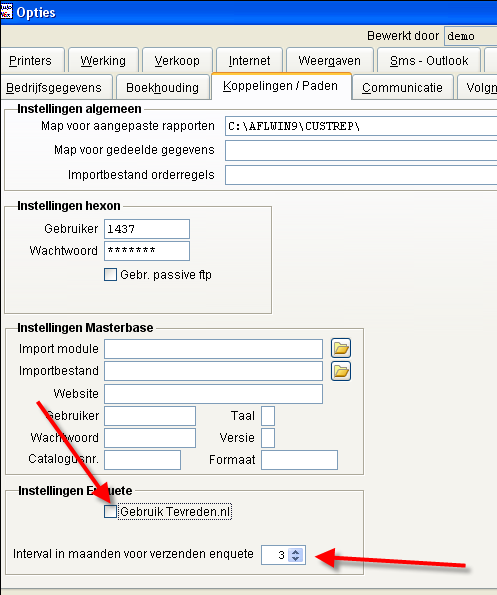Screen dimensions: 497x595
Task: Enable Gebr. passive ftp checkbox
Action: pos(110,274)
